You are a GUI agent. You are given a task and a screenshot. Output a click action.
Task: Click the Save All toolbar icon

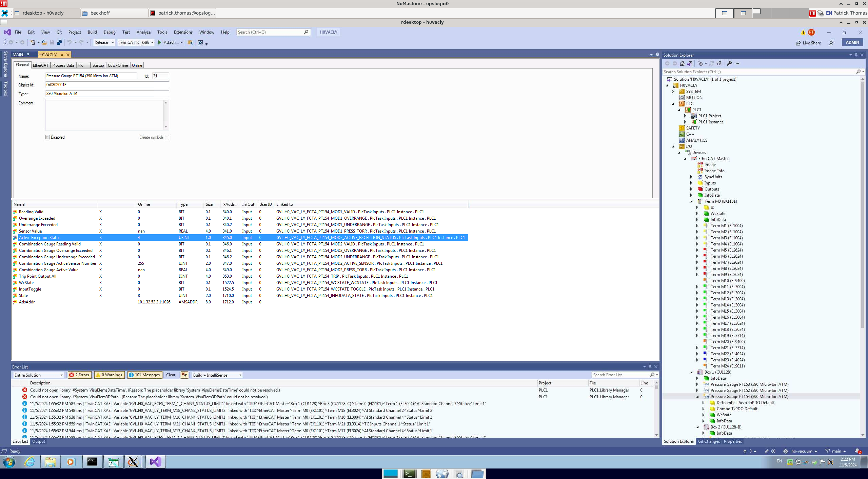(x=59, y=42)
